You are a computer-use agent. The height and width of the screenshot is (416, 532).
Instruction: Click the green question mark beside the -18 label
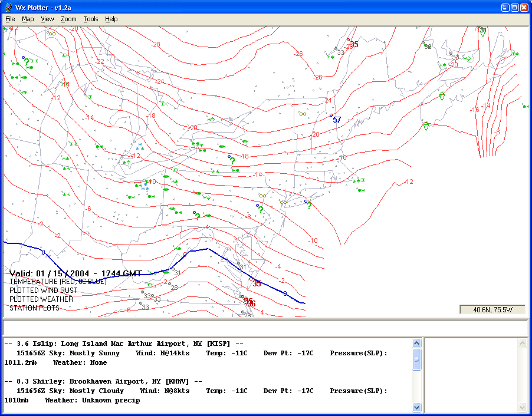point(232,161)
